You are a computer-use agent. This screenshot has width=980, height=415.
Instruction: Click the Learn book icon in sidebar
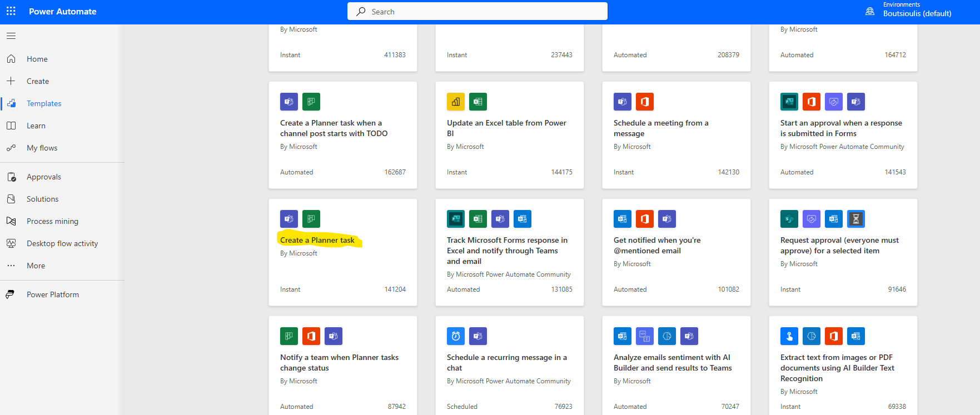[11, 126]
